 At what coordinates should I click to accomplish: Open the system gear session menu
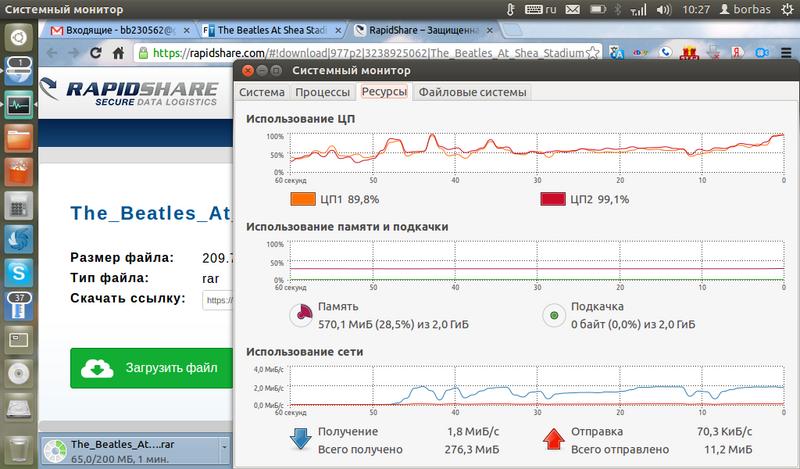click(x=788, y=9)
